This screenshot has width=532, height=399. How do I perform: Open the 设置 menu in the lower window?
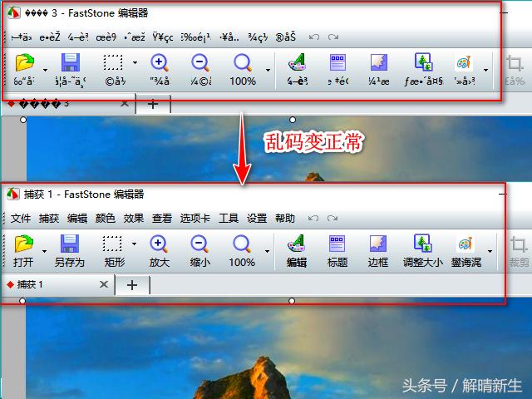pos(257,218)
